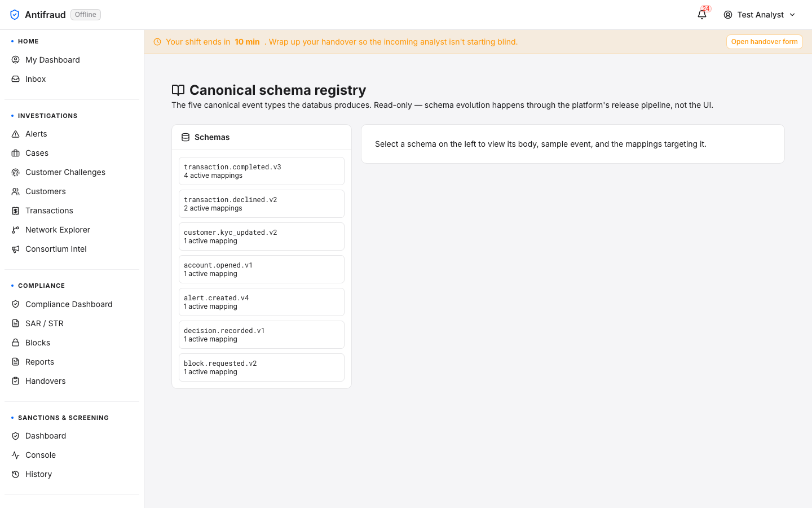Click the Schemas database icon
This screenshot has width=812, height=508.
[x=186, y=137]
